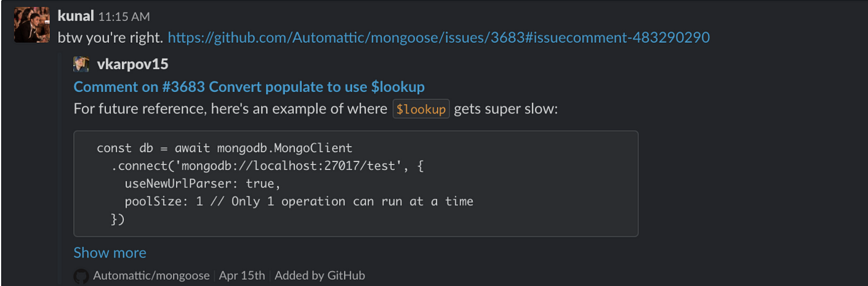Image resolution: width=868 pixels, height=286 pixels.
Task: Click vkarpov15's small avatar icon
Action: pos(81,64)
